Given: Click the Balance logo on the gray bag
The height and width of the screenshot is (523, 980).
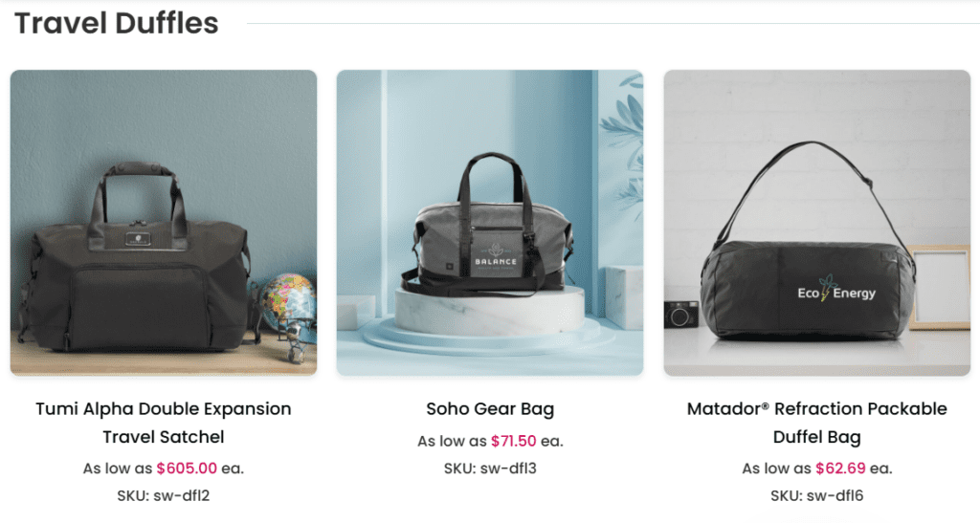Looking at the screenshot, I should (496, 257).
